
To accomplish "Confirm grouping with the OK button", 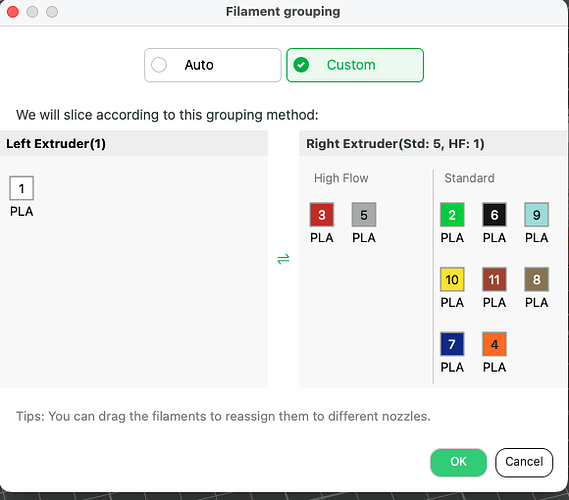I will tap(458, 462).
